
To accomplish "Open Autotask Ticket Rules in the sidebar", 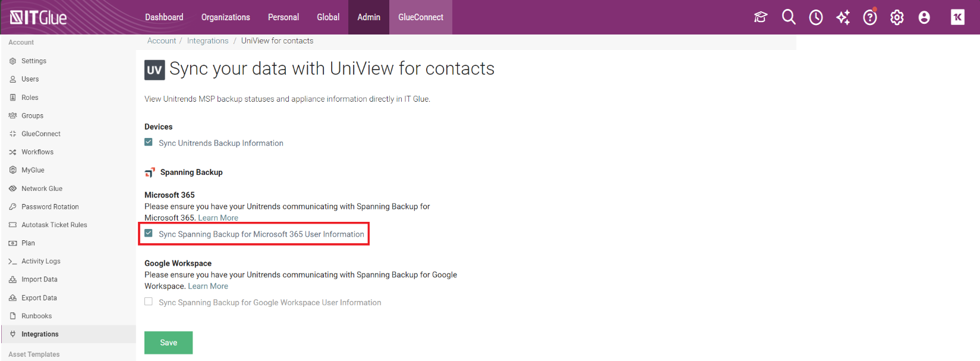I will [55, 225].
